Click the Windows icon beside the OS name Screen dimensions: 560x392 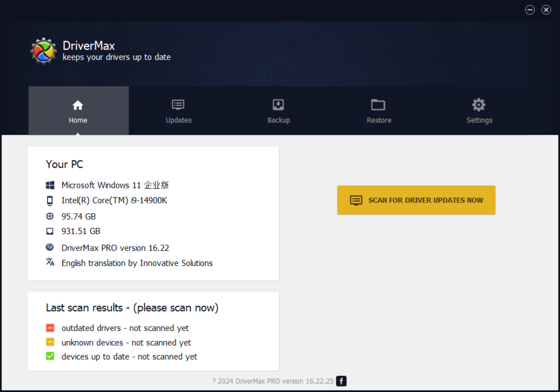coord(50,185)
